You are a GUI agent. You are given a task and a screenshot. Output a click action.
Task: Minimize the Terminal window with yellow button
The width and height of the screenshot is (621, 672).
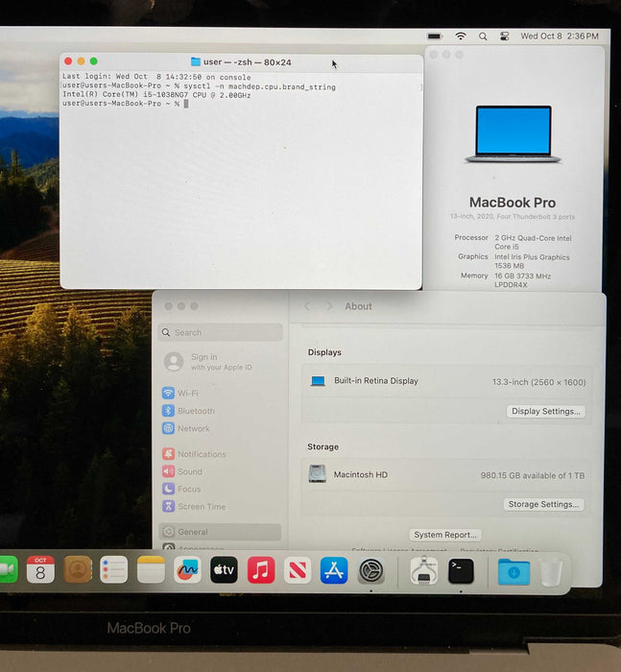point(81,61)
